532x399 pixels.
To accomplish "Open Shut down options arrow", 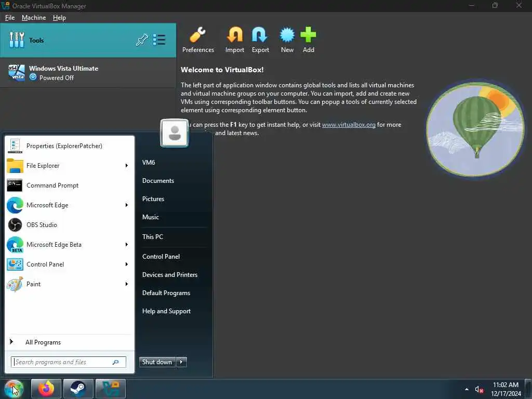I will pos(181,362).
